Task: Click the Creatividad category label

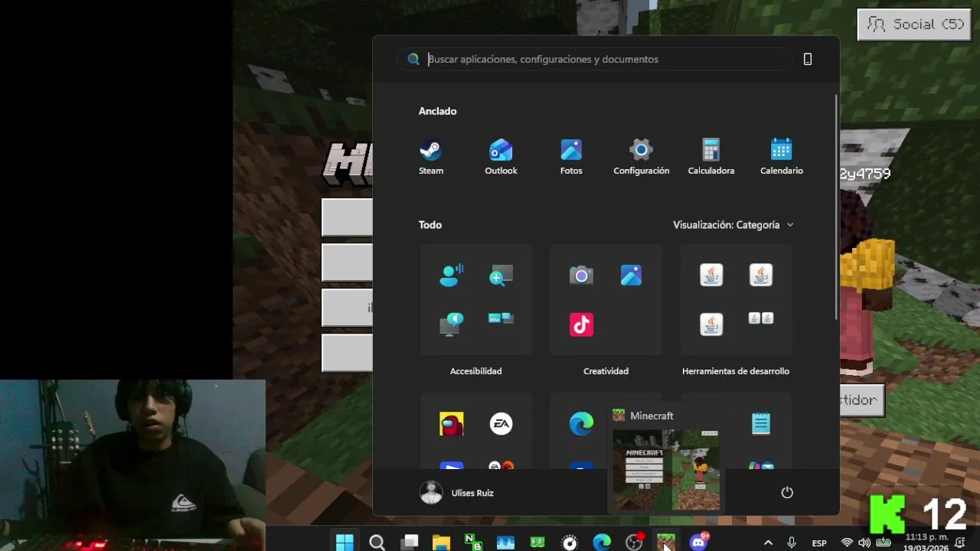Action: (606, 371)
